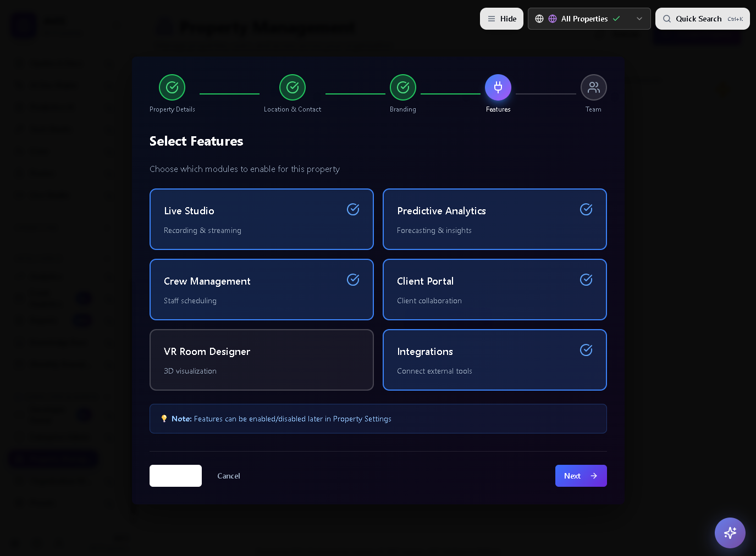
Task: Open the Team step users icon
Action: coord(593,87)
